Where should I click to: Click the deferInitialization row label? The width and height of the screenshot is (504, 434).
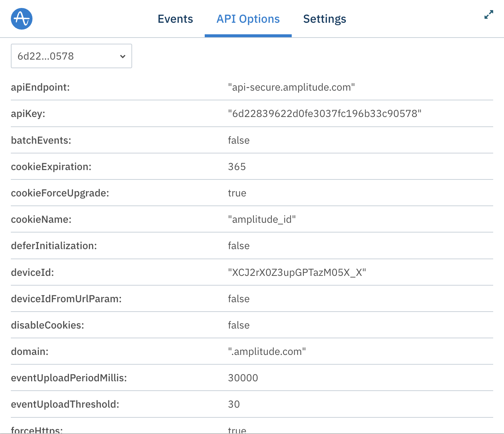(54, 246)
